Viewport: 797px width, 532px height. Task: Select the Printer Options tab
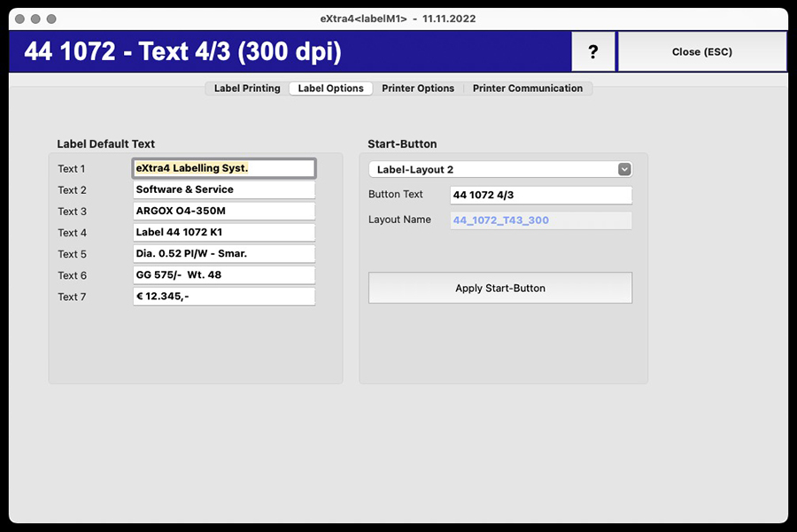418,89
